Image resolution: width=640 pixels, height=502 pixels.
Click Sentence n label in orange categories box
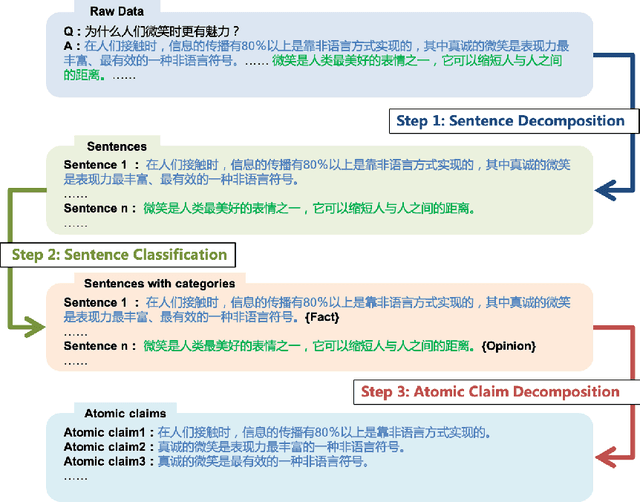[96, 346]
